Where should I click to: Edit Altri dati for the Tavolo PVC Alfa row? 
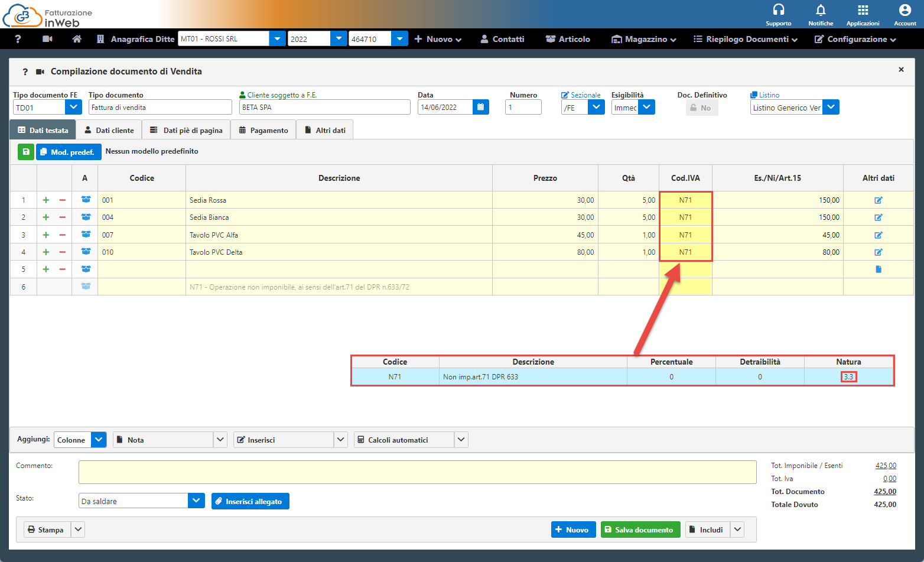[x=879, y=235]
